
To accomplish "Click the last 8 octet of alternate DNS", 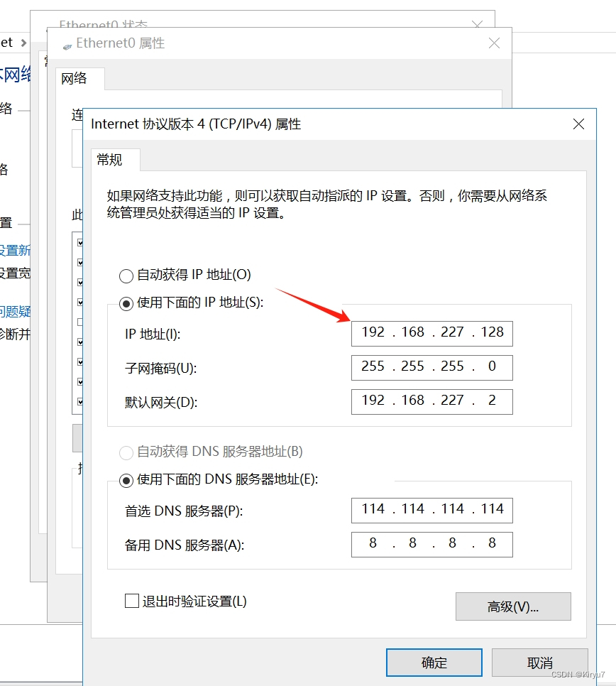I will pos(493,543).
